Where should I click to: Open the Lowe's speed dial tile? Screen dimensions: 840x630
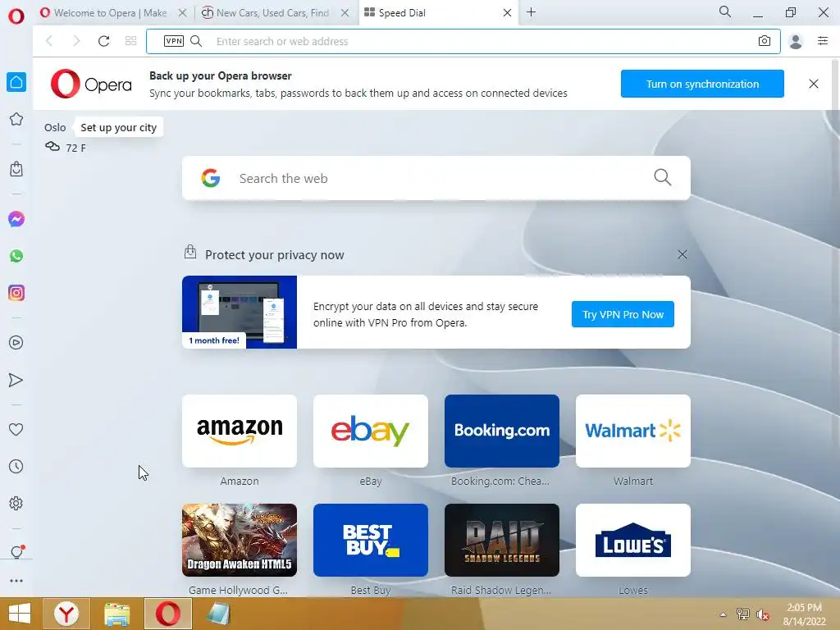pyautogui.click(x=633, y=540)
